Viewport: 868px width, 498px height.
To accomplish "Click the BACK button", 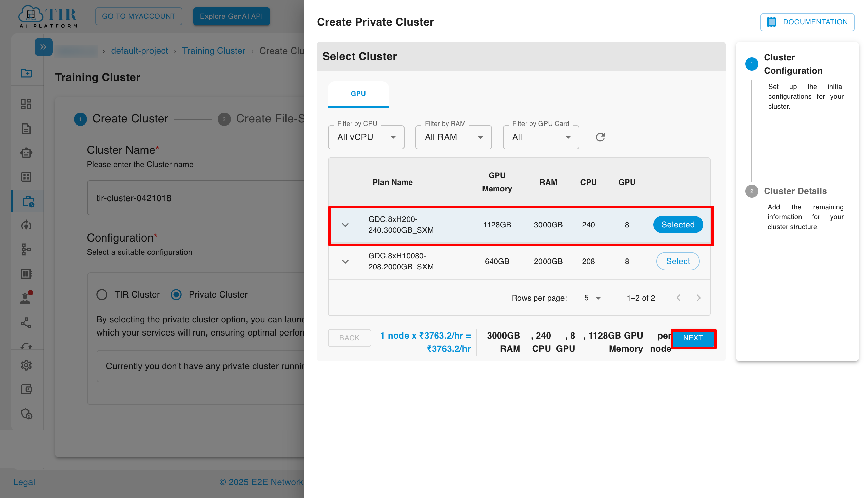I will (349, 338).
